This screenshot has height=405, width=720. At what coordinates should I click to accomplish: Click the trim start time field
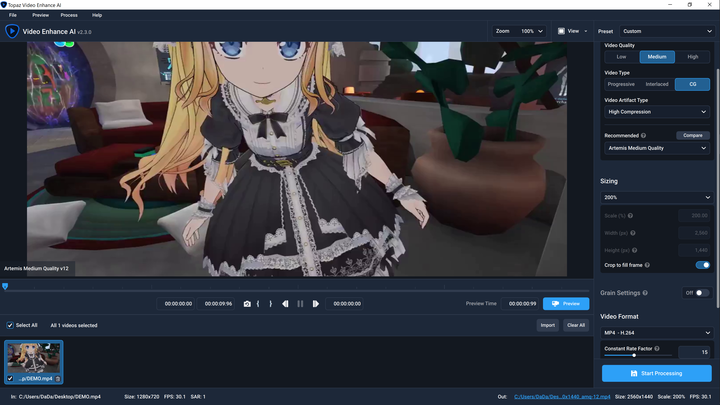pos(178,304)
